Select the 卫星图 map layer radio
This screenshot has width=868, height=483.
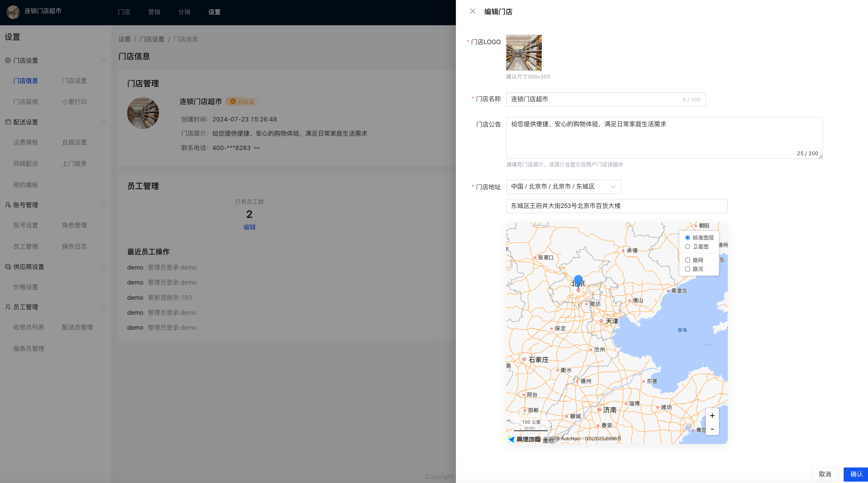point(688,246)
